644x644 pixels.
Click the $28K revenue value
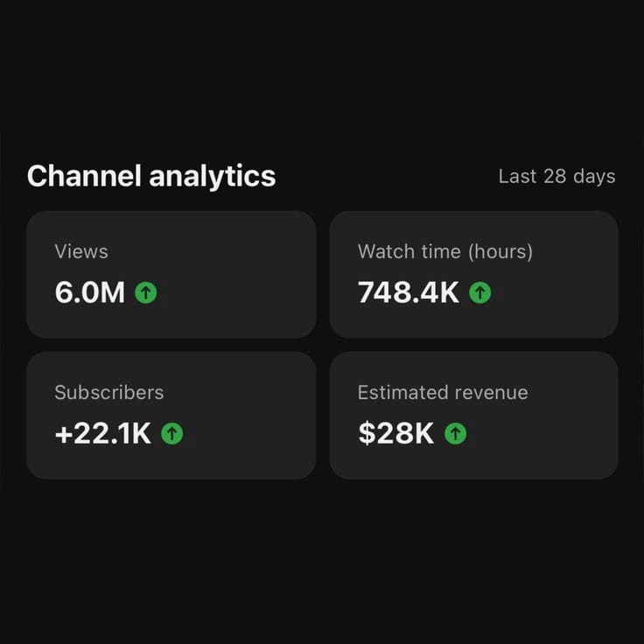pyautogui.click(x=395, y=433)
